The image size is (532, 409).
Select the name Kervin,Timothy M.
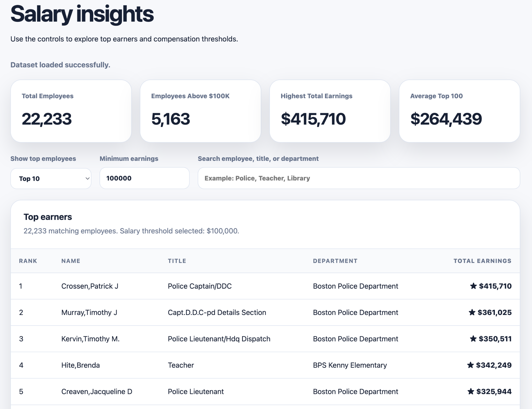point(90,339)
